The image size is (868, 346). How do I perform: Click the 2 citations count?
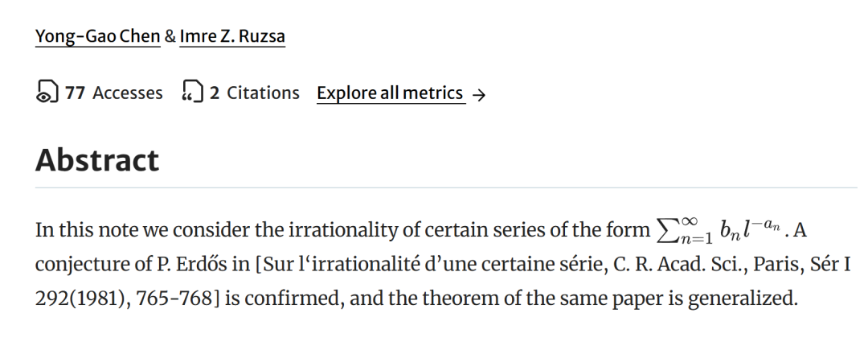(x=215, y=93)
